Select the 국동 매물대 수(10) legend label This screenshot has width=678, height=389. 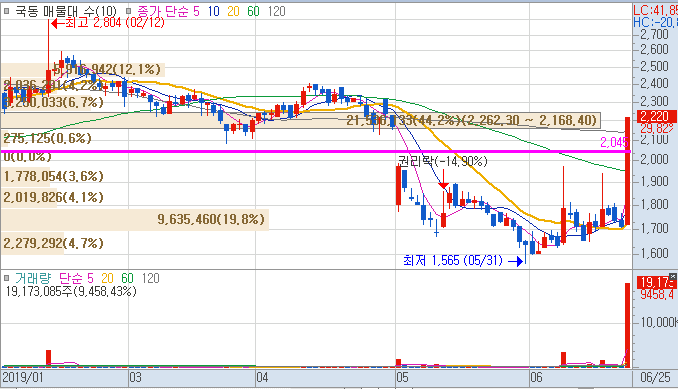66,11
